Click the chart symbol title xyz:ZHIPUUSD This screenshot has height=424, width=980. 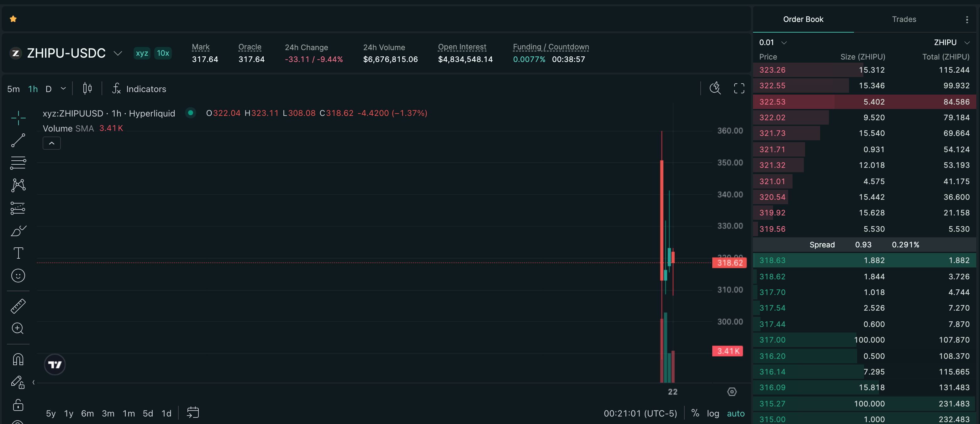pyautogui.click(x=73, y=113)
